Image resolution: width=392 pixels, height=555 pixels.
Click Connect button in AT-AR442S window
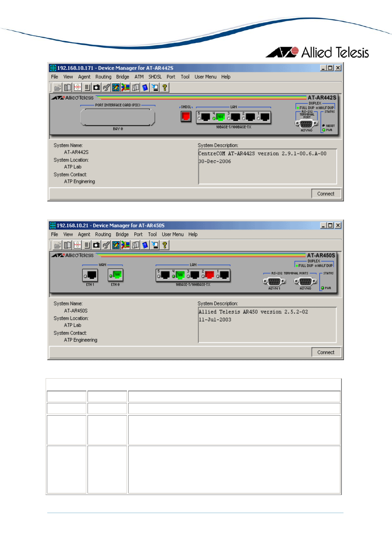326,194
